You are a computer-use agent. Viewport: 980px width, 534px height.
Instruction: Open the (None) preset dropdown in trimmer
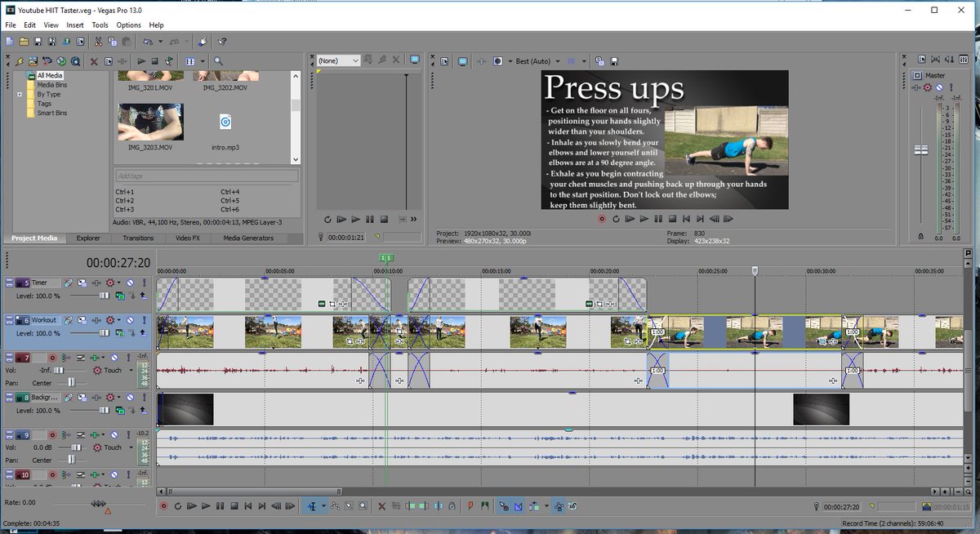(x=338, y=61)
